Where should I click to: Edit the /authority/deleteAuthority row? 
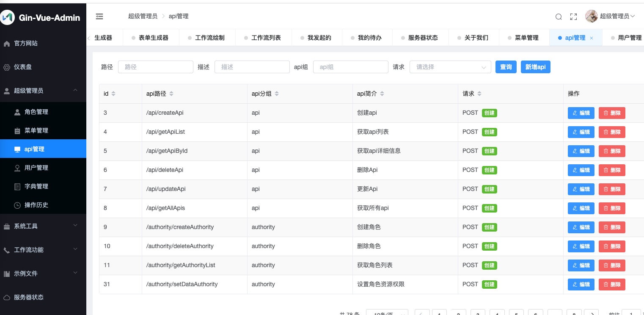point(581,246)
